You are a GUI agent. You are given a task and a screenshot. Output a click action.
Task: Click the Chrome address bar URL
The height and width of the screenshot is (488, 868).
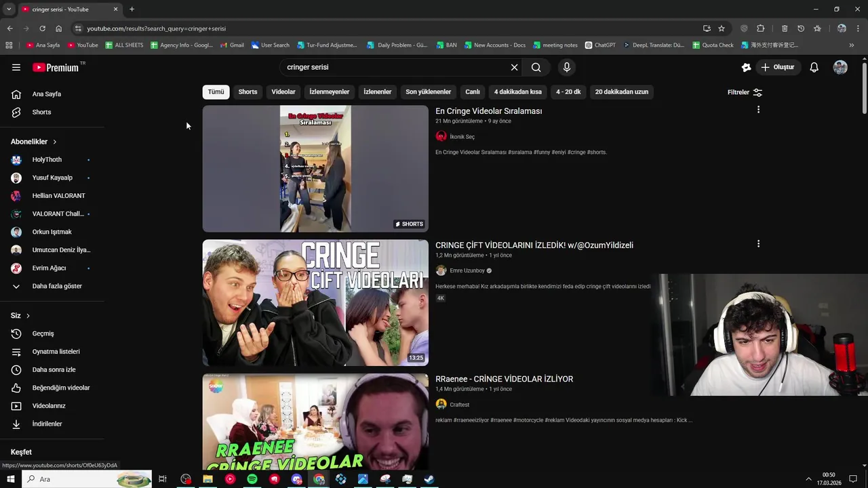[156, 28]
